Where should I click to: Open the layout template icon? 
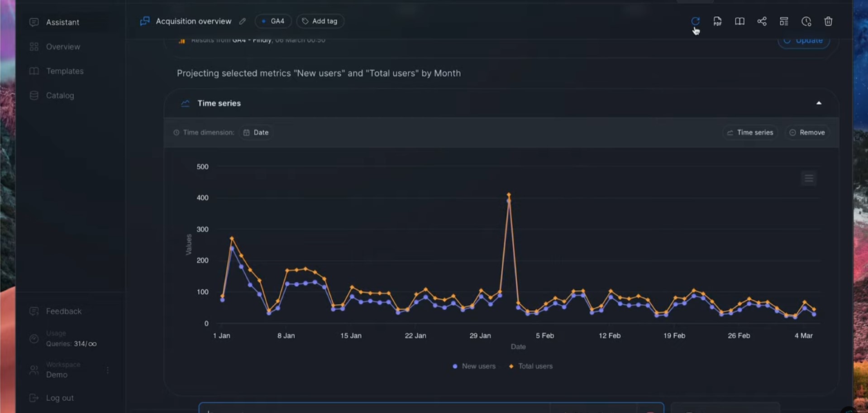pyautogui.click(x=784, y=21)
